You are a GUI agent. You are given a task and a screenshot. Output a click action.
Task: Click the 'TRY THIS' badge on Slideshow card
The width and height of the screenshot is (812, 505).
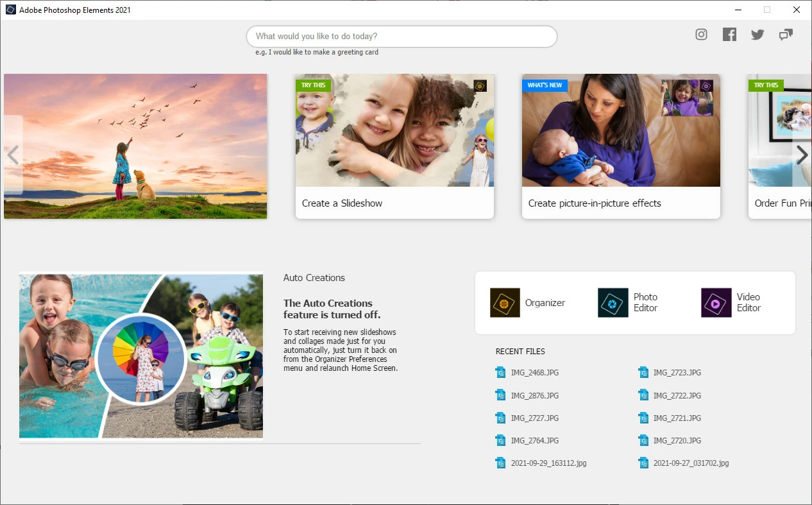point(313,85)
